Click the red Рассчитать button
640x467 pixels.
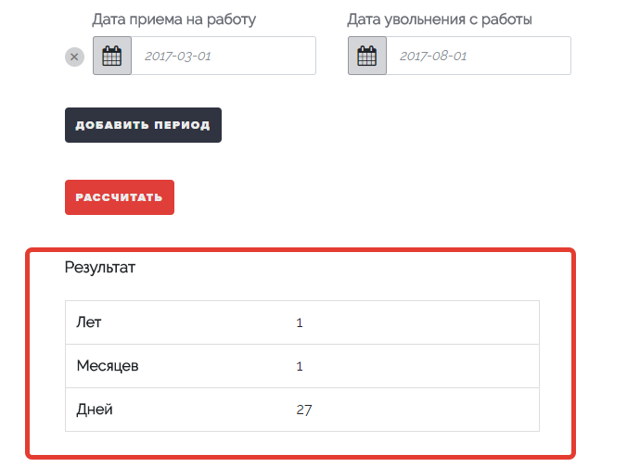click(120, 197)
